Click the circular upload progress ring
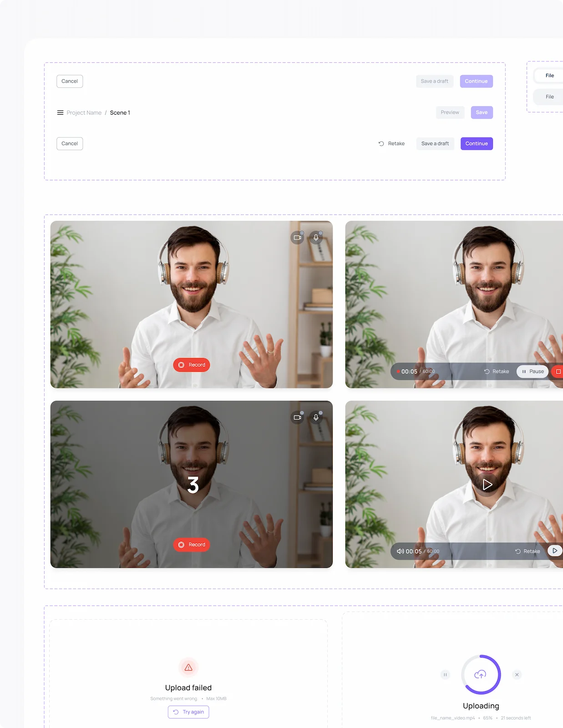 [x=481, y=675]
